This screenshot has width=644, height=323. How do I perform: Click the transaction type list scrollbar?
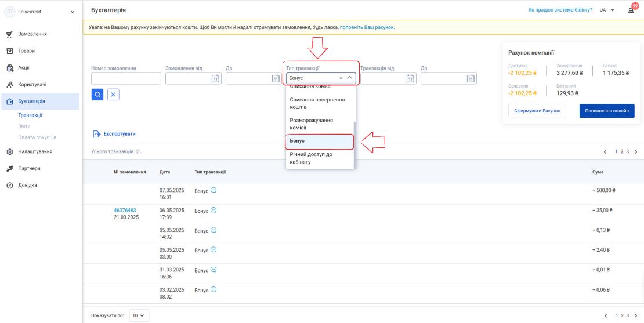coord(355,144)
